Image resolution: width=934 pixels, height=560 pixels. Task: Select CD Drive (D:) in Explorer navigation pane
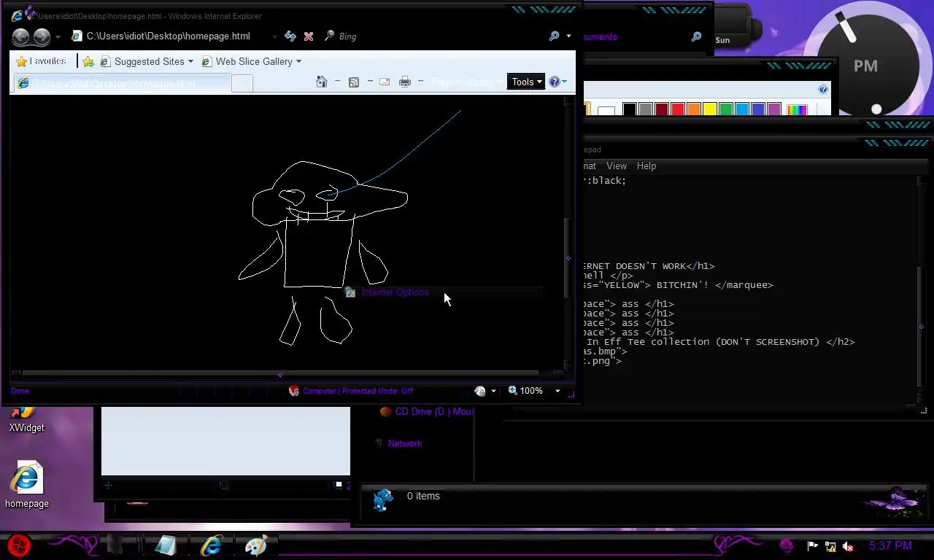click(426, 412)
